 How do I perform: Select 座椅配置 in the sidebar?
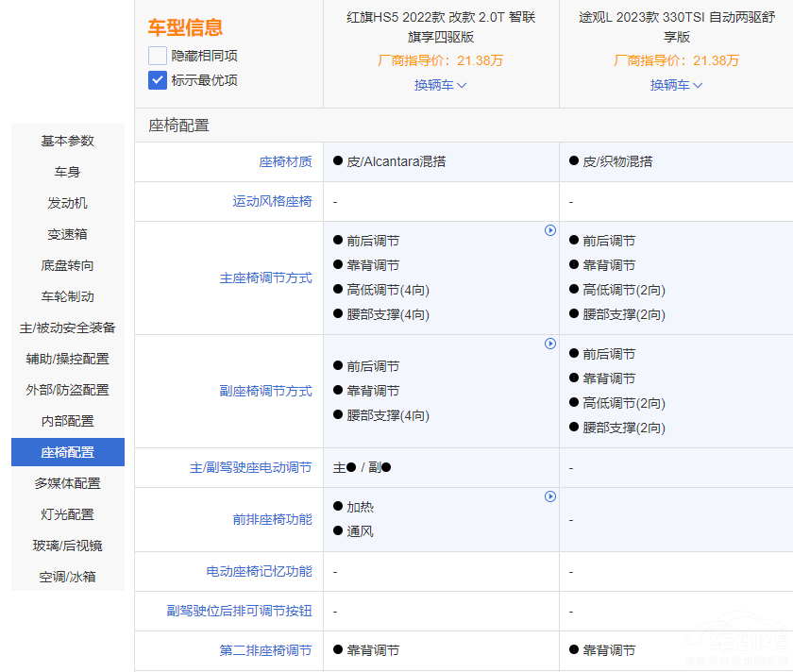coord(68,452)
